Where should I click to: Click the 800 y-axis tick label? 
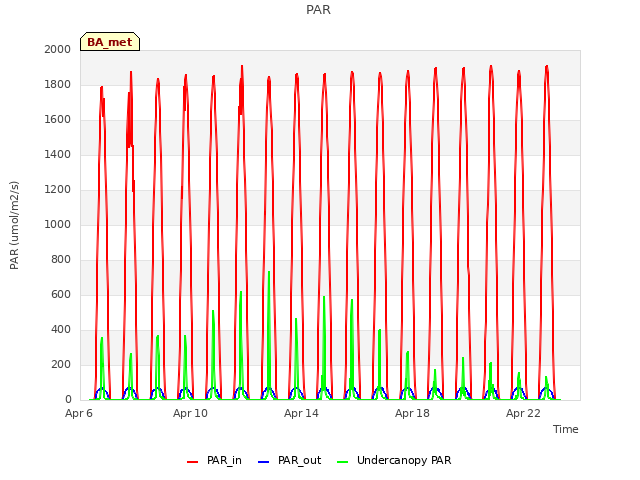(61, 260)
